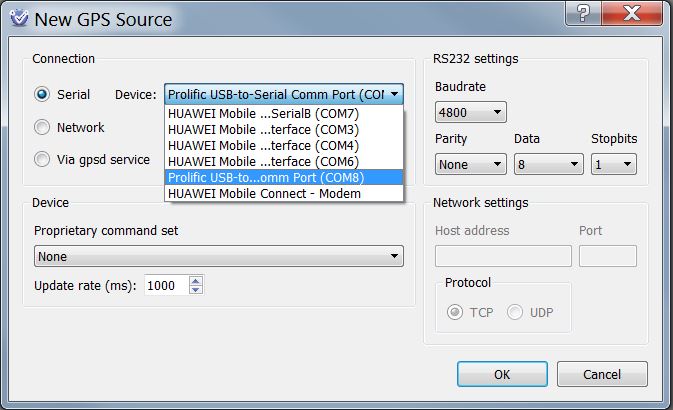Select HUAWEI Mobile SerialB (COM7) entry

pyautogui.click(x=263, y=114)
